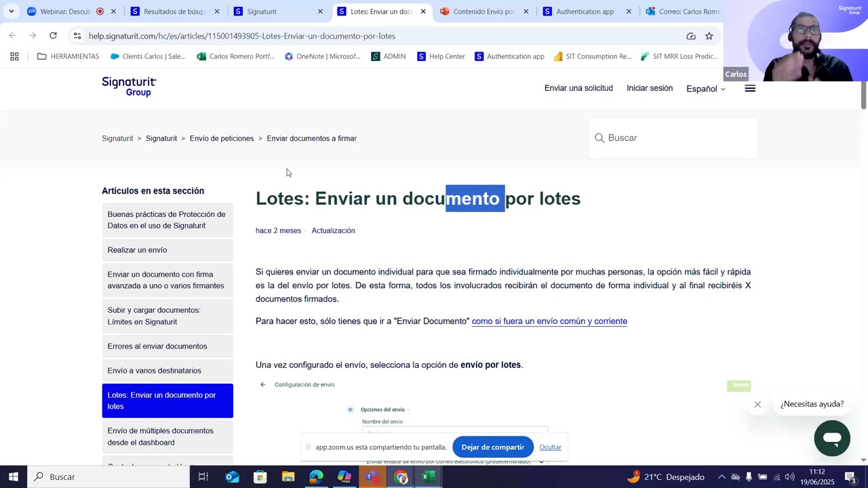
Task: Open Microsoft Edge from the taskbar
Action: [x=316, y=476]
